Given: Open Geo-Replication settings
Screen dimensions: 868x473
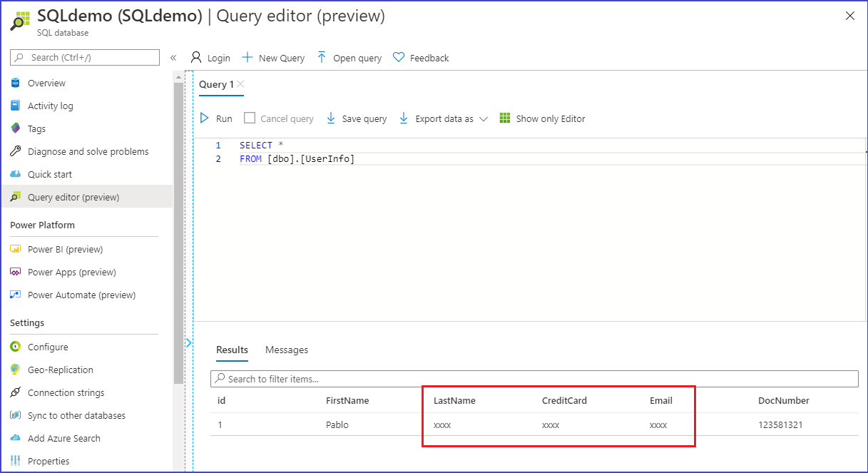Looking at the screenshot, I should coord(65,370).
